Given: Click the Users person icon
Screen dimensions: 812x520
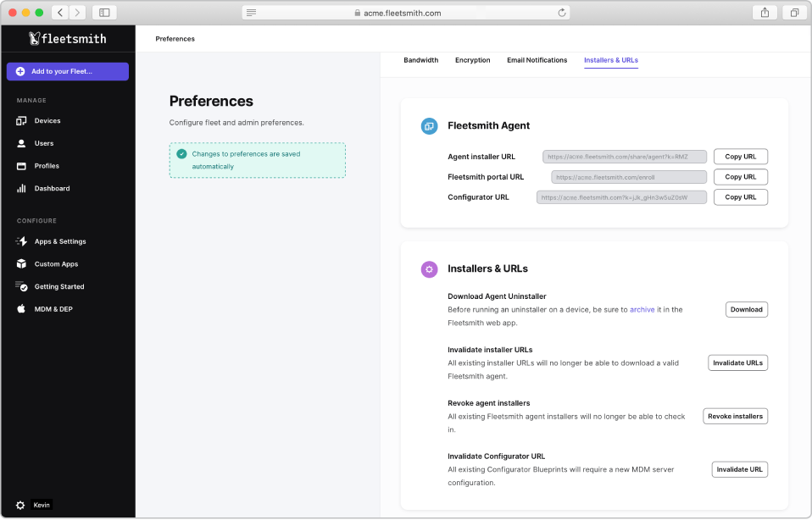Looking at the screenshot, I should 21,143.
